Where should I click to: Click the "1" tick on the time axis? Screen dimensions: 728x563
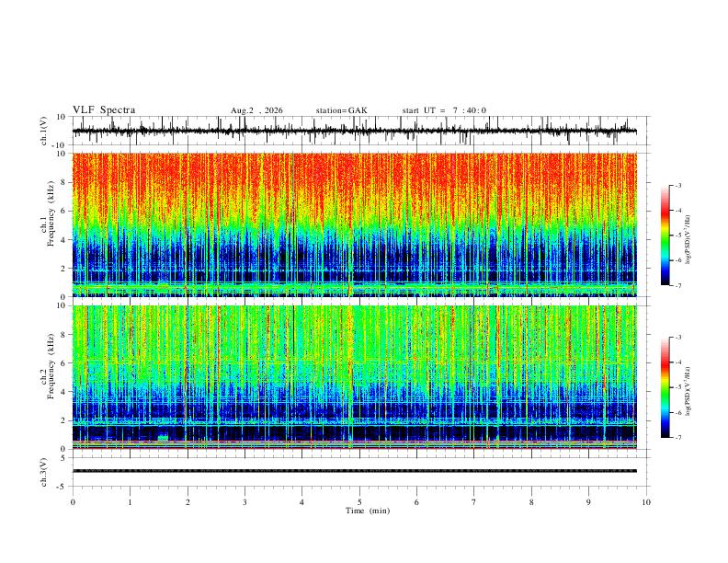(x=130, y=502)
